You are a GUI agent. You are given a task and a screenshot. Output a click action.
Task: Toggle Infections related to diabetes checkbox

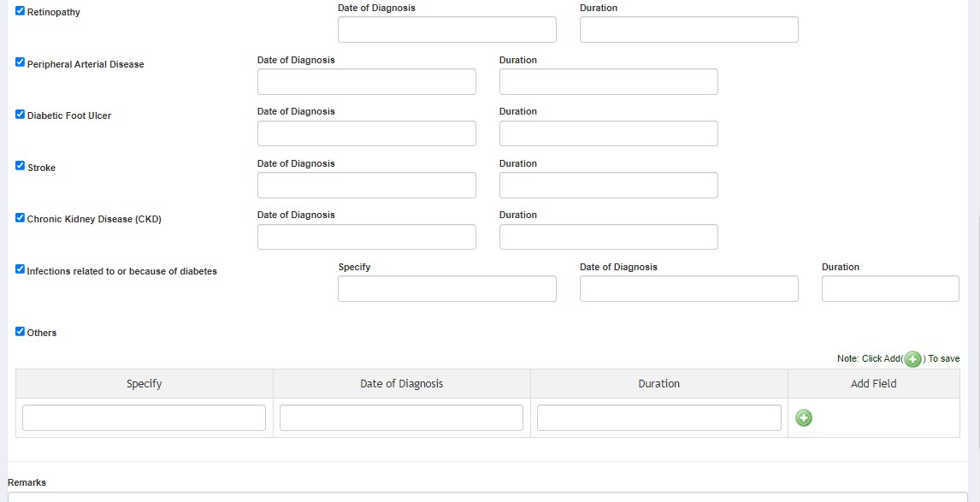pos(20,269)
